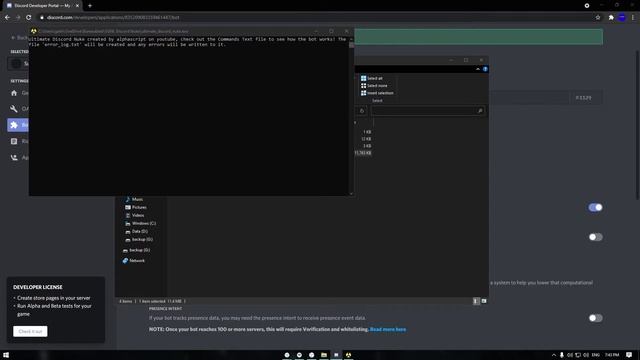Open Videos in Explorer navigation pane

(134, 215)
